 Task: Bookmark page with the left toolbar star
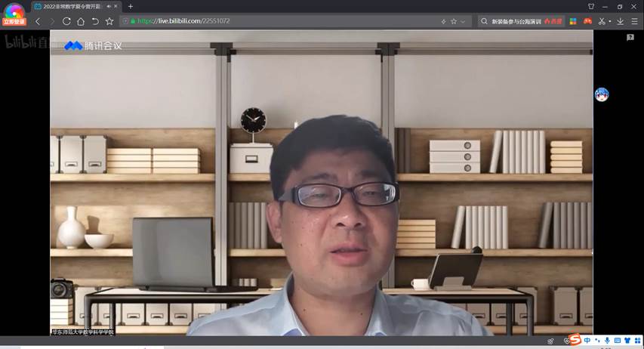pyautogui.click(x=109, y=21)
